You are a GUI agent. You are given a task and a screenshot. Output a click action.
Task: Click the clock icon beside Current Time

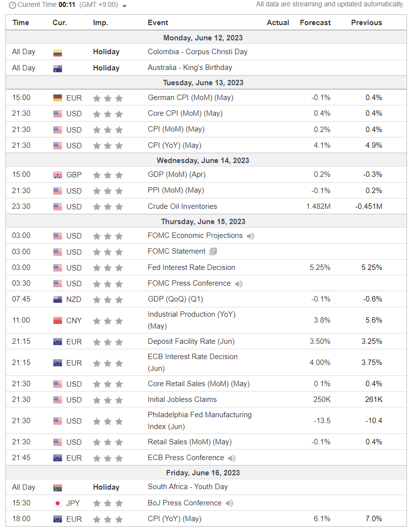click(x=12, y=5)
